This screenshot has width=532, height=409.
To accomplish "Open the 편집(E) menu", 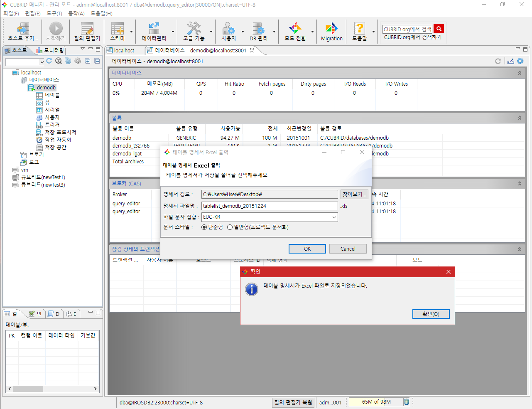I will point(33,13).
